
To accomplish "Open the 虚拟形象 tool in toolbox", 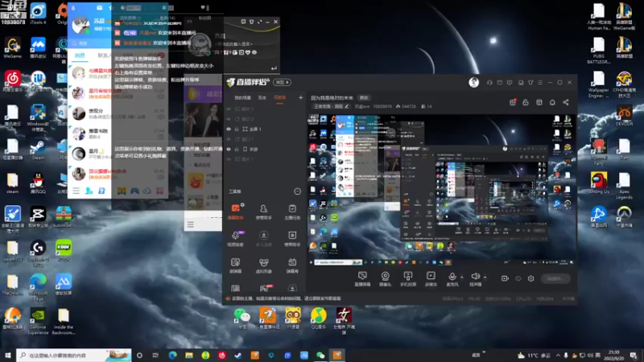I will [x=264, y=265].
